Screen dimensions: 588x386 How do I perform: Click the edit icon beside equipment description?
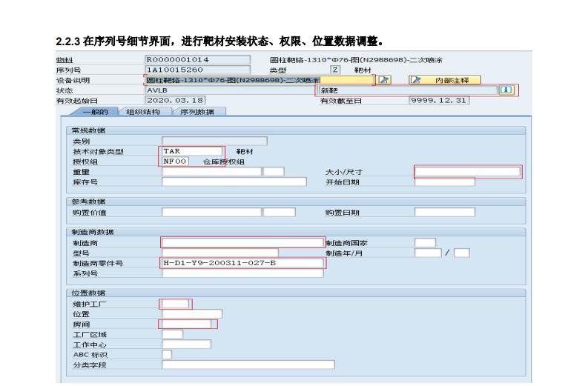click(x=384, y=80)
